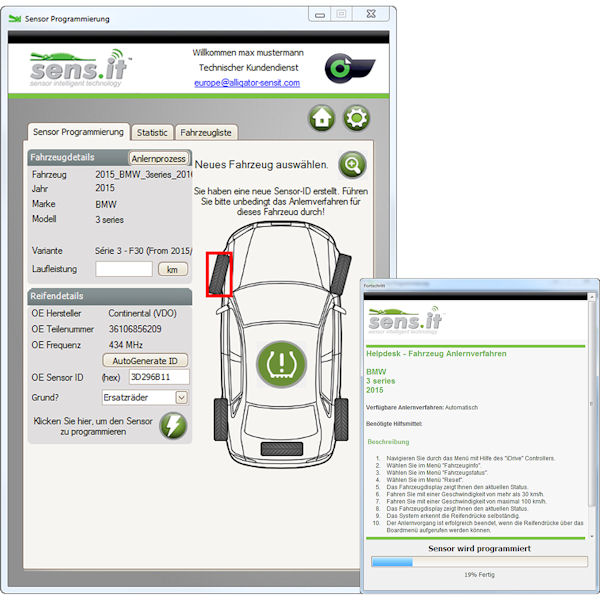This screenshot has height=600, width=600.
Task: Click the km unit button
Action: [x=173, y=269]
